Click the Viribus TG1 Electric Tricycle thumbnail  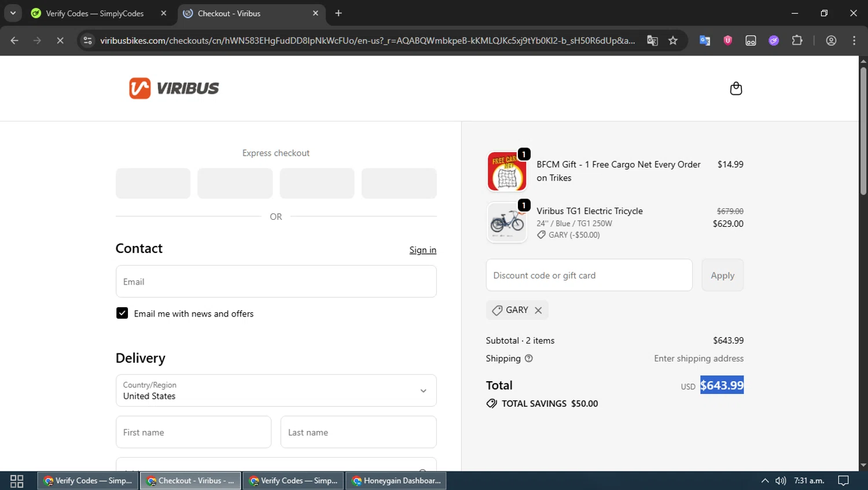point(507,222)
